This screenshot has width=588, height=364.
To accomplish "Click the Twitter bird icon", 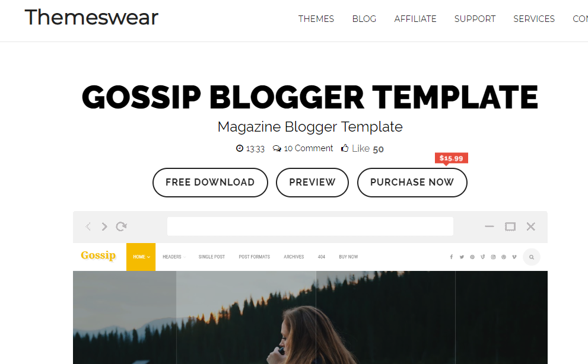I will [x=462, y=257].
